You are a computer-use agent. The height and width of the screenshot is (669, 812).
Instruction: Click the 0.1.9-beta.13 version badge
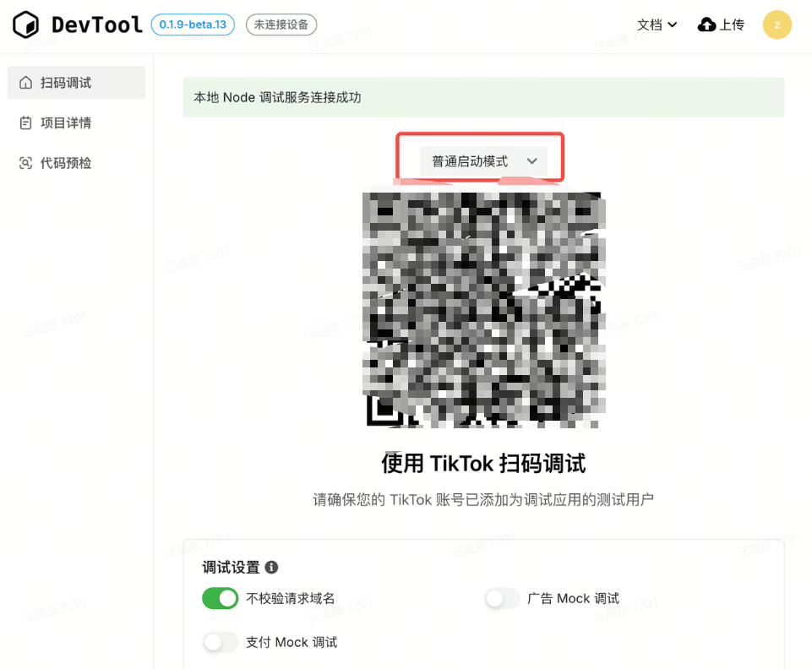tap(193, 24)
